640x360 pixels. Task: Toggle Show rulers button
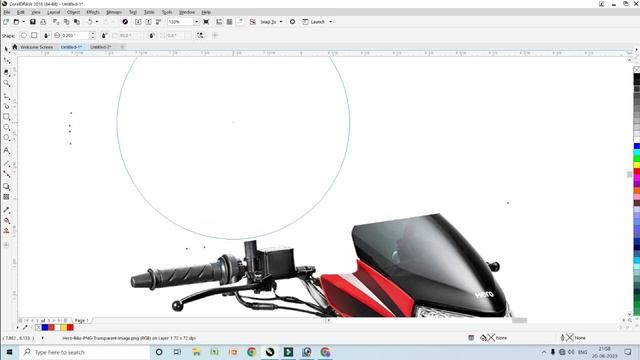click(219, 22)
